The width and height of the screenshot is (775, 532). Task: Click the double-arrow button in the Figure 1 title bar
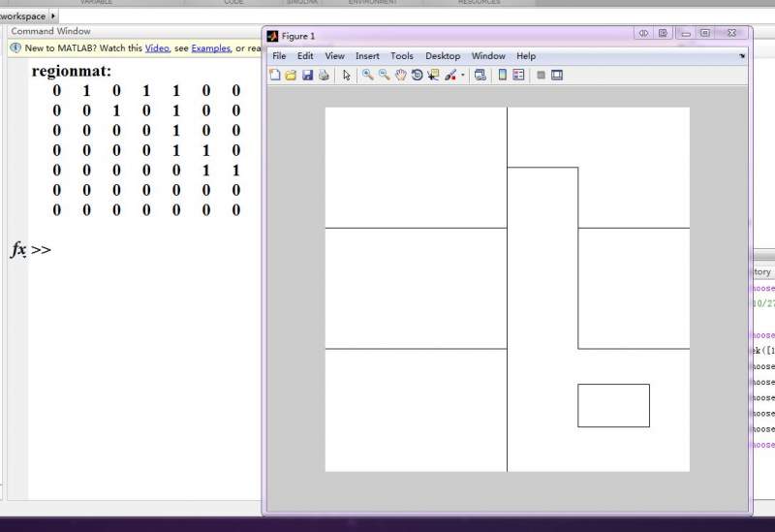tap(643, 33)
